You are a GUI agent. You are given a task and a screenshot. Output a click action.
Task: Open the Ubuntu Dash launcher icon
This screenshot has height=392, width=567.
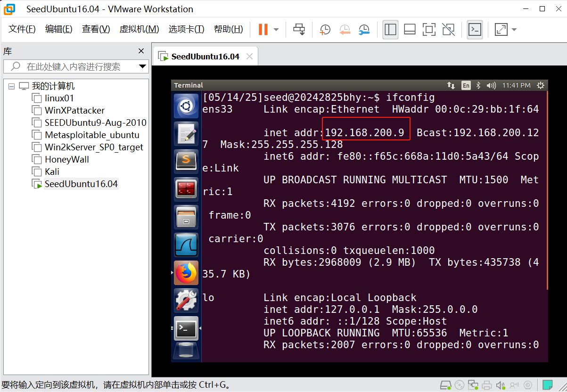point(186,106)
